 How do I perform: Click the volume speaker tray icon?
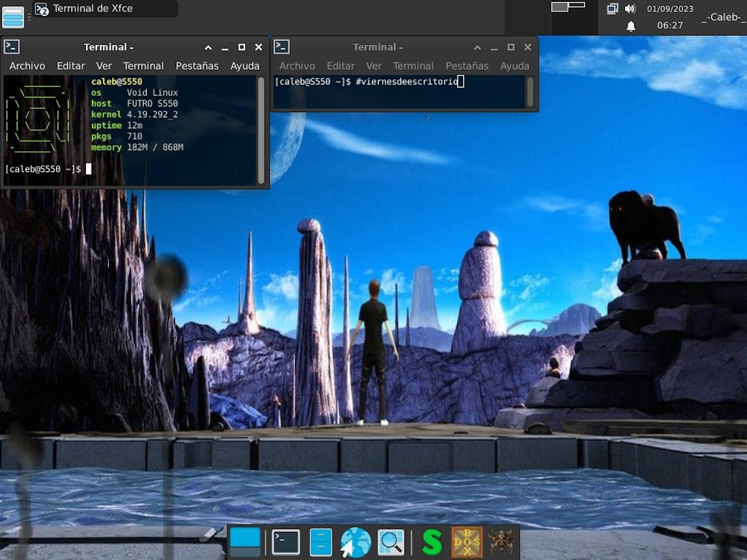point(630,9)
